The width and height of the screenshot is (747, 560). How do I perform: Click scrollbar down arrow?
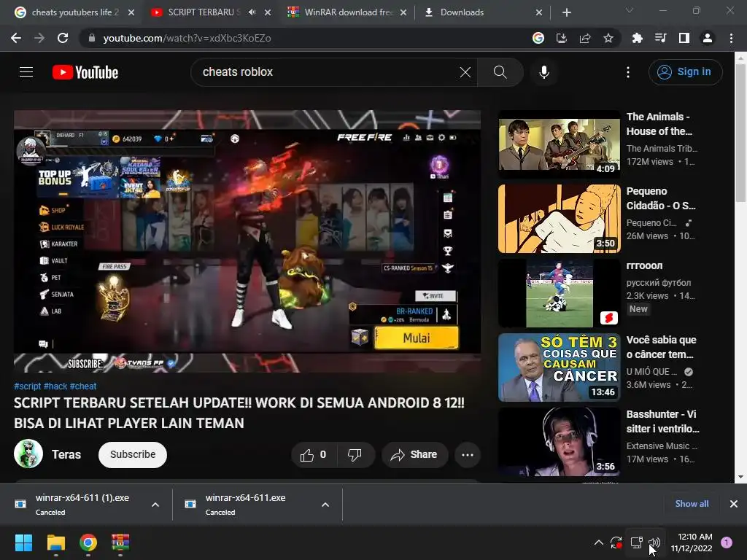click(x=740, y=477)
